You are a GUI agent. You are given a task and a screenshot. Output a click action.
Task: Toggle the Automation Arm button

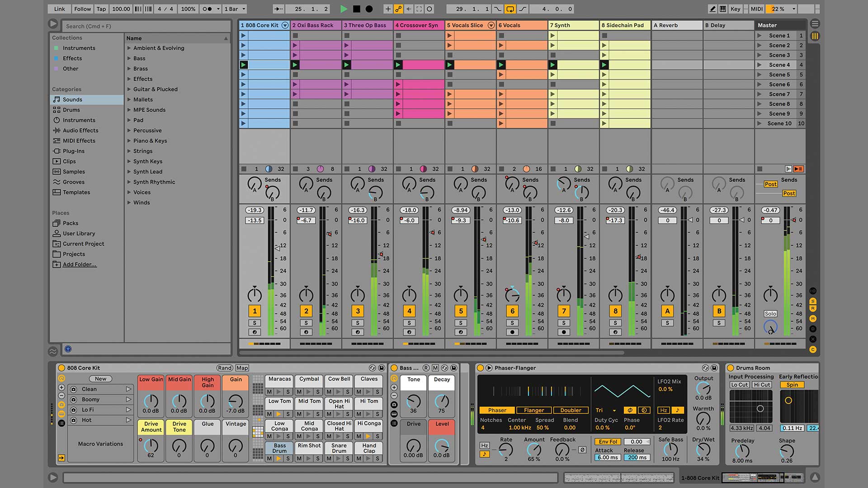pyautogui.click(x=398, y=9)
